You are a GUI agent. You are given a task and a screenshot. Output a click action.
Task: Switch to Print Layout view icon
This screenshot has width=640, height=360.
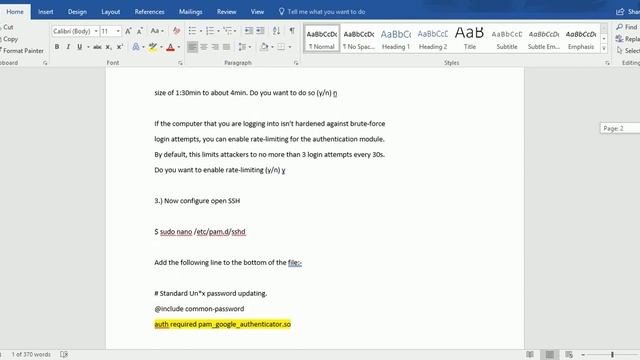[550, 354]
